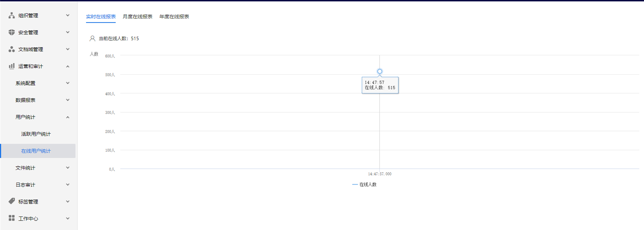Switch to the 年度在线报表 tab

click(x=174, y=17)
